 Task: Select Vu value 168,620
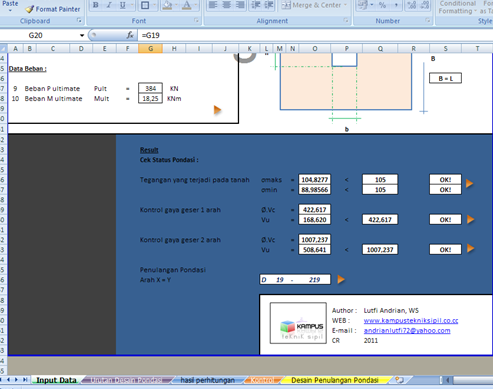pyautogui.click(x=315, y=220)
